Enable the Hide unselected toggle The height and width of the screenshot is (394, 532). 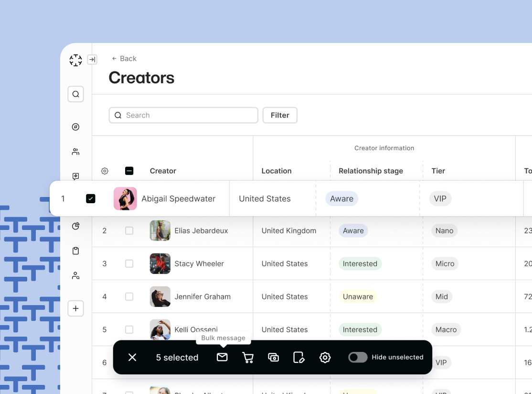(x=358, y=357)
